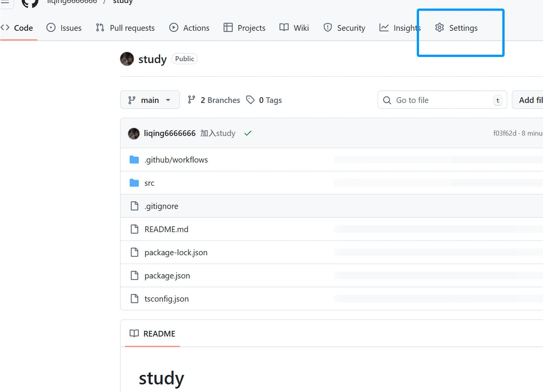
Task: Open commit f03f62d hash link
Action: click(505, 133)
